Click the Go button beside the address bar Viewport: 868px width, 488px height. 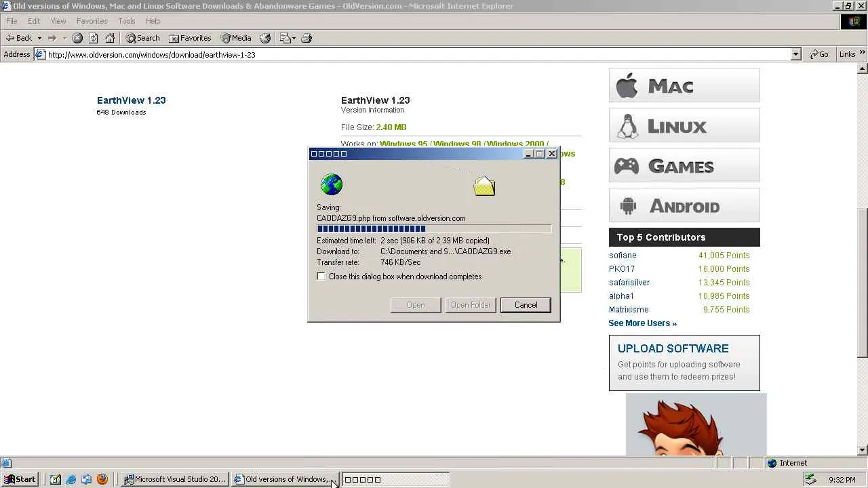coord(819,54)
